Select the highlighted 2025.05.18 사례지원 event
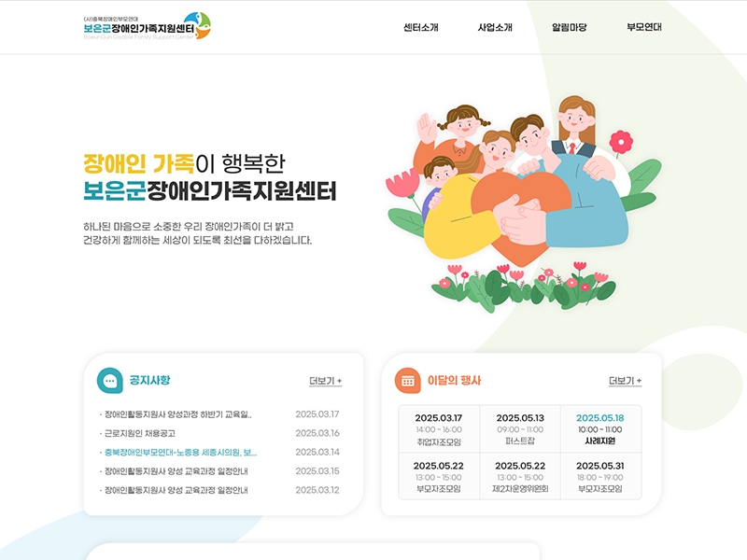This screenshot has height=560, width=747. 600,429
